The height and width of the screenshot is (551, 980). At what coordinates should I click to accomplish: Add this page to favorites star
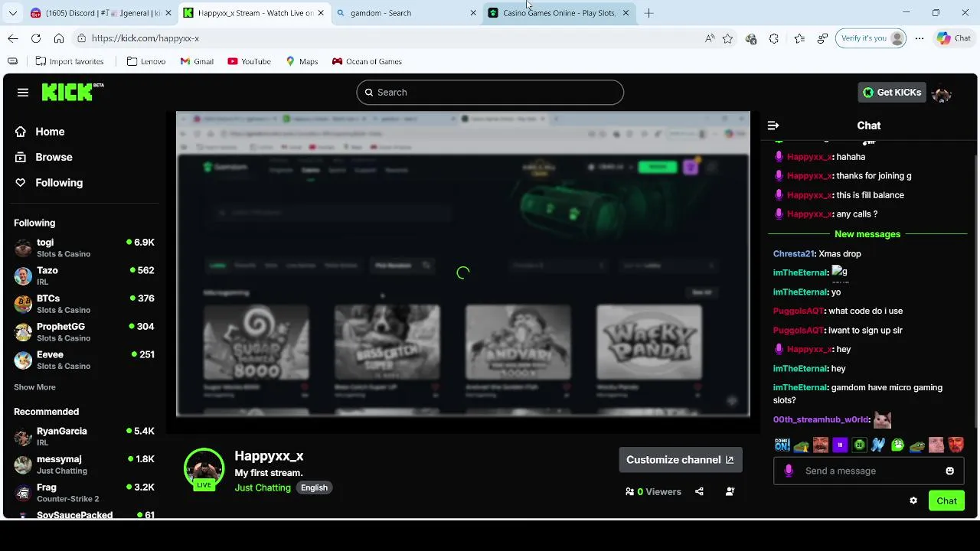pyautogui.click(x=728, y=38)
